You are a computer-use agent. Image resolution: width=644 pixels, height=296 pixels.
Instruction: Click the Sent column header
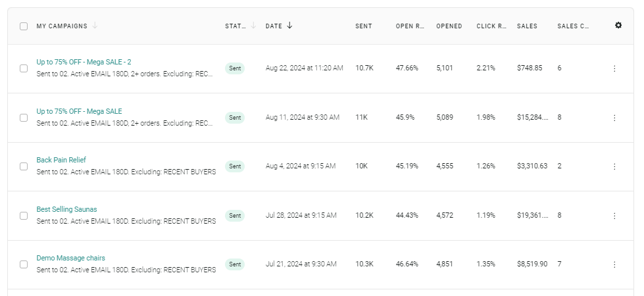[363, 26]
